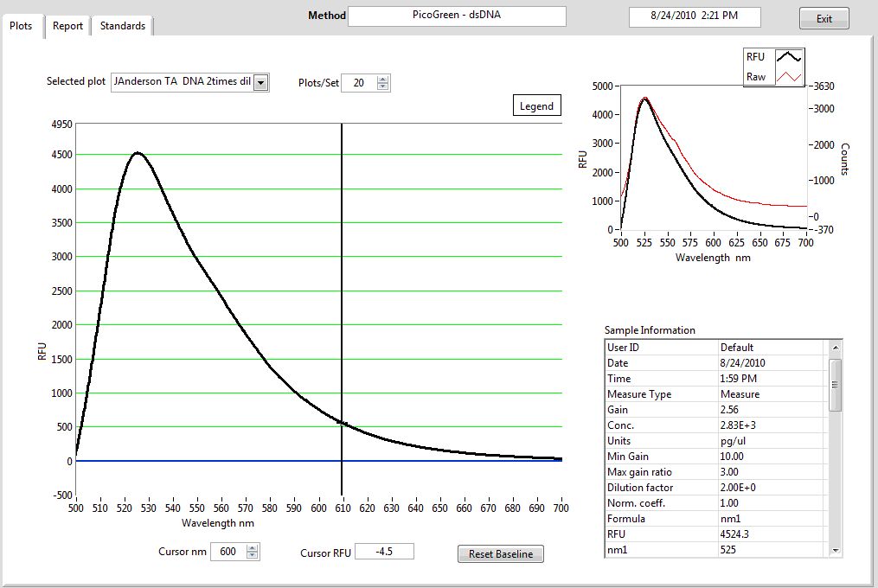
Task: Click the PicoGreen - dsDNA method field
Action: point(457,16)
